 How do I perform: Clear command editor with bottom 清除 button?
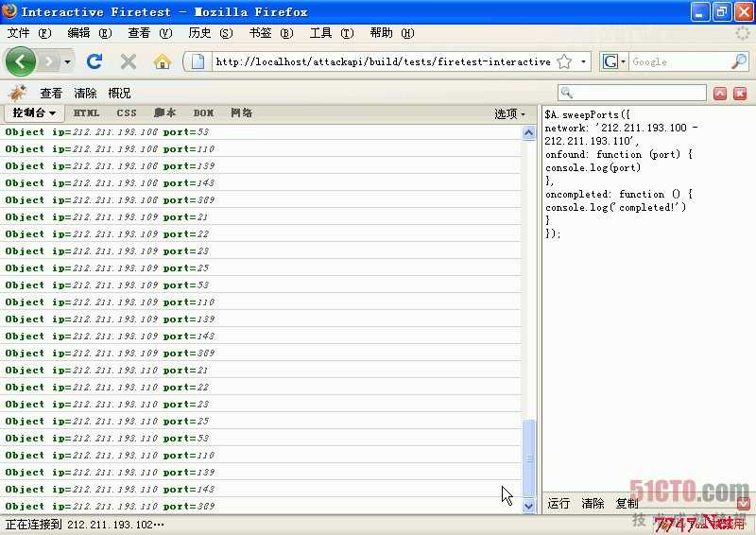click(593, 504)
